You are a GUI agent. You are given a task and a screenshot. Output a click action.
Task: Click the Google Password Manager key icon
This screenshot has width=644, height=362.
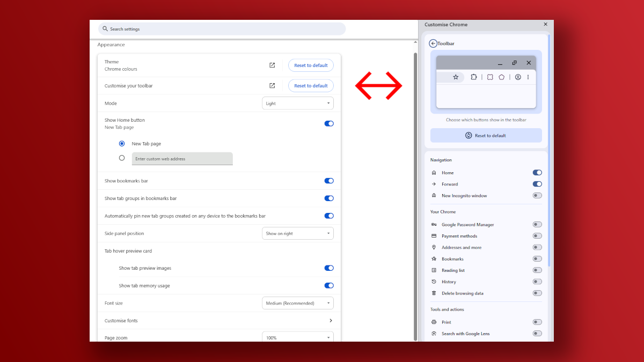pos(434,224)
